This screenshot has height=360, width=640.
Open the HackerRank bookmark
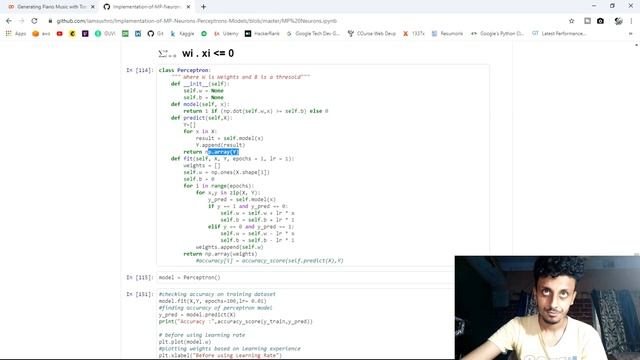pyautogui.click(x=262, y=33)
